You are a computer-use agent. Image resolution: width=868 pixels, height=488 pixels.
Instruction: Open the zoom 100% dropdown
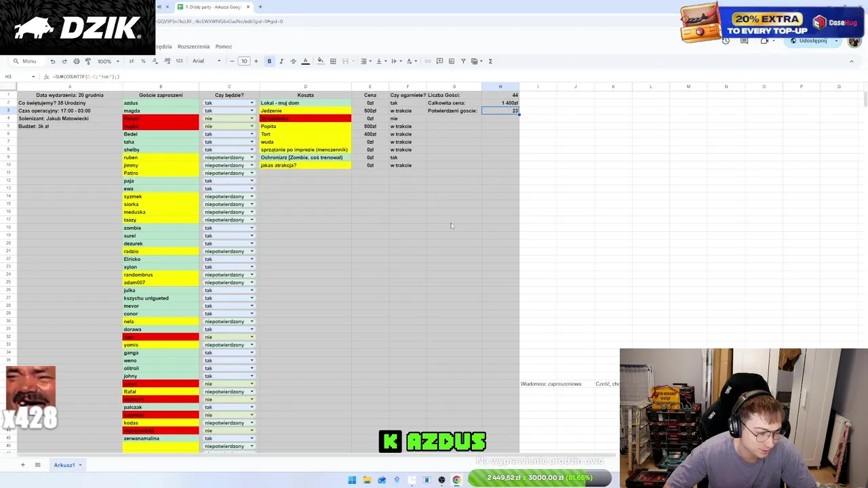[108, 61]
